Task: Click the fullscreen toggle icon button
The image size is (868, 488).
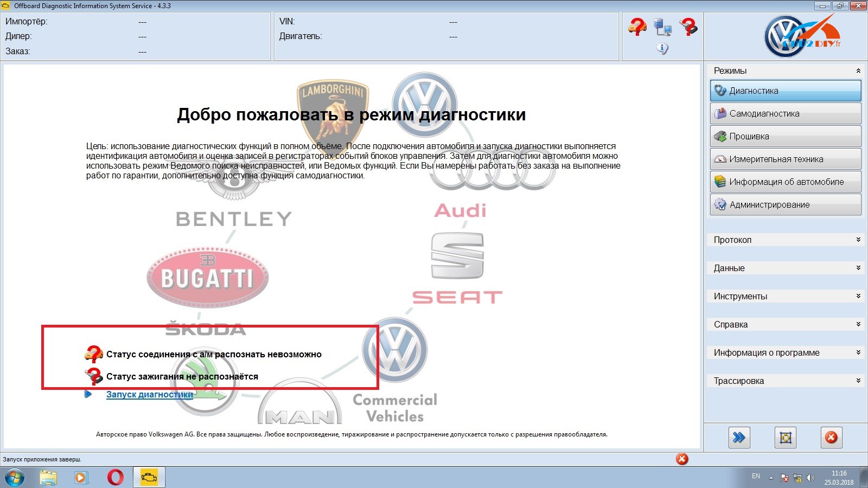Action: click(785, 438)
